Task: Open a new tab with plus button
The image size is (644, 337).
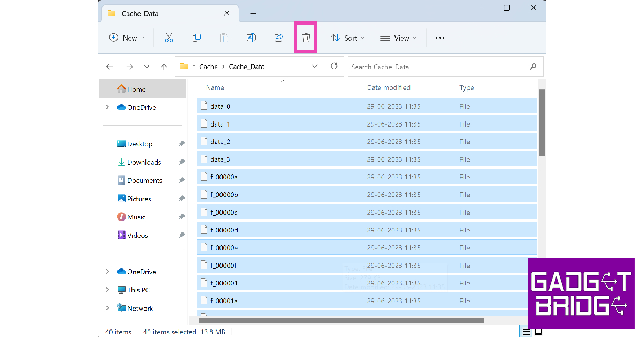Action: 253,13
